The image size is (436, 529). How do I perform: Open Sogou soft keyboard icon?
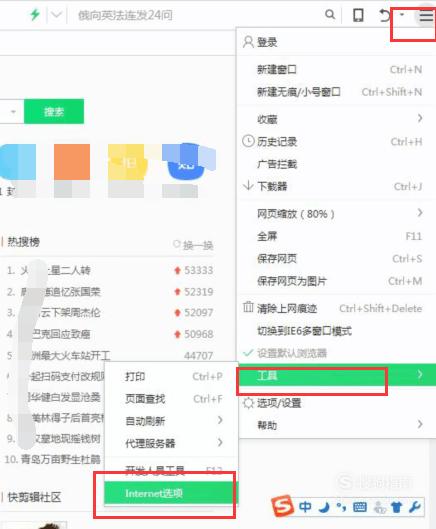(x=360, y=507)
